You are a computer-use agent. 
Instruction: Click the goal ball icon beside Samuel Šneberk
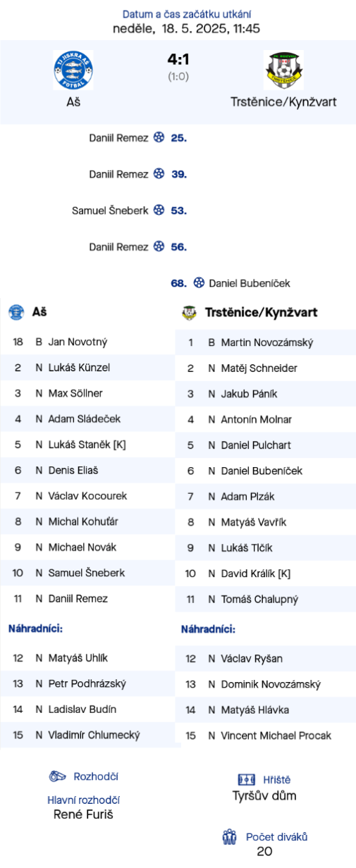click(x=159, y=210)
